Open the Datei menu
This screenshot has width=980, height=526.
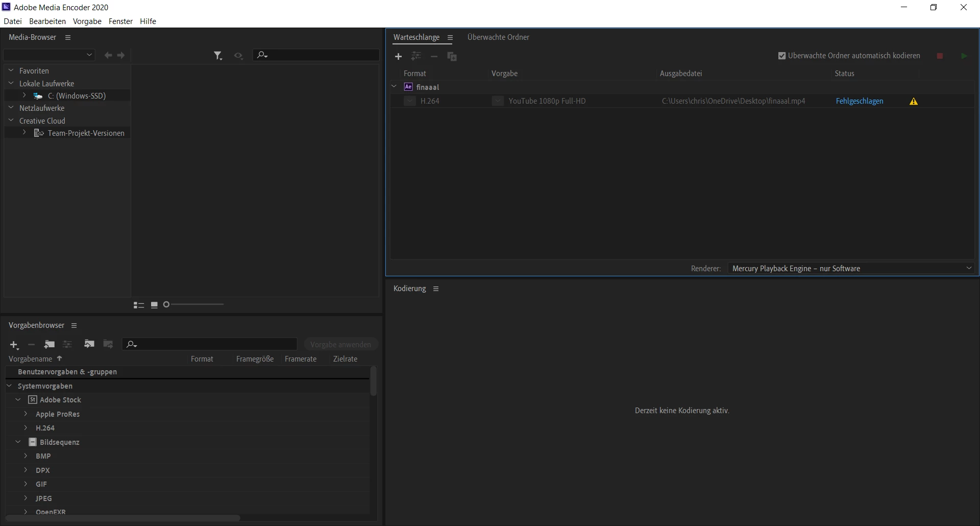coord(13,21)
